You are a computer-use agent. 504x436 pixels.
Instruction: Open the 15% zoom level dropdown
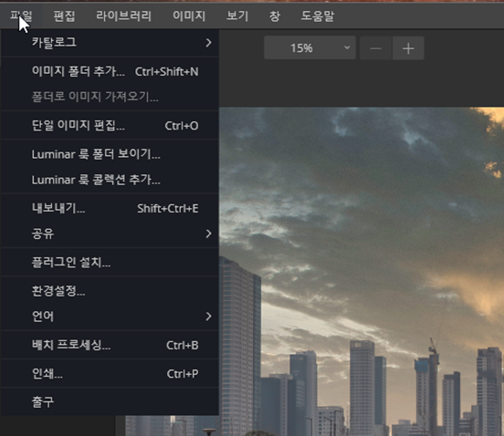[310, 48]
